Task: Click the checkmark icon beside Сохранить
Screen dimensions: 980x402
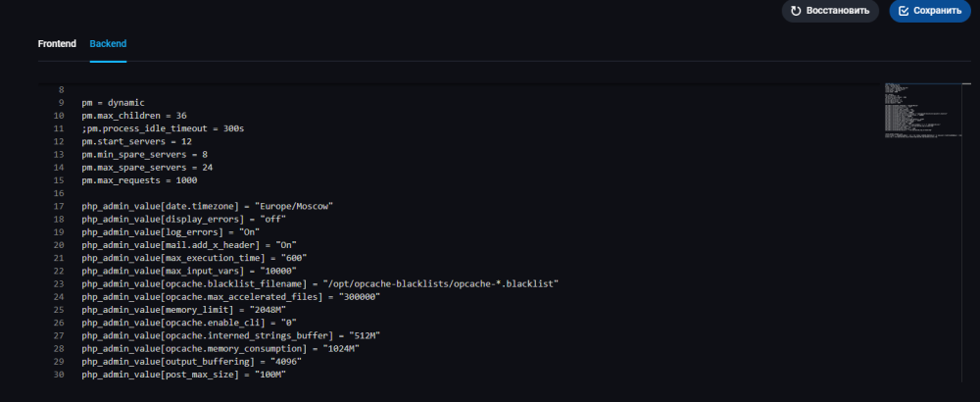Action: [903, 11]
